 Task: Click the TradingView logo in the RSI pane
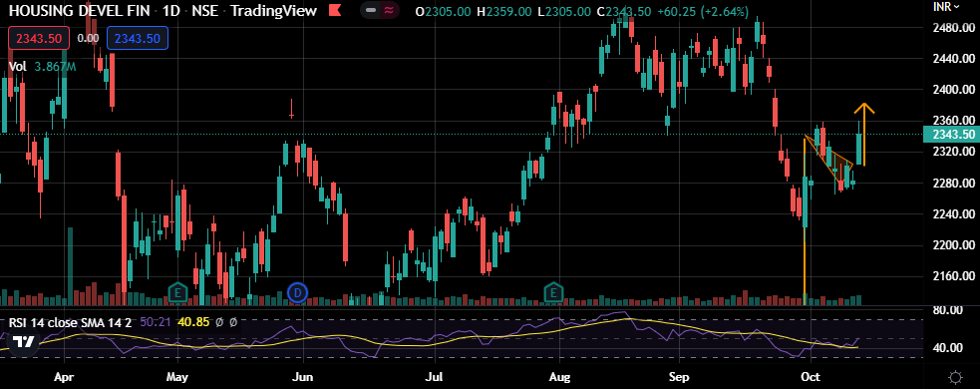point(24,341)
